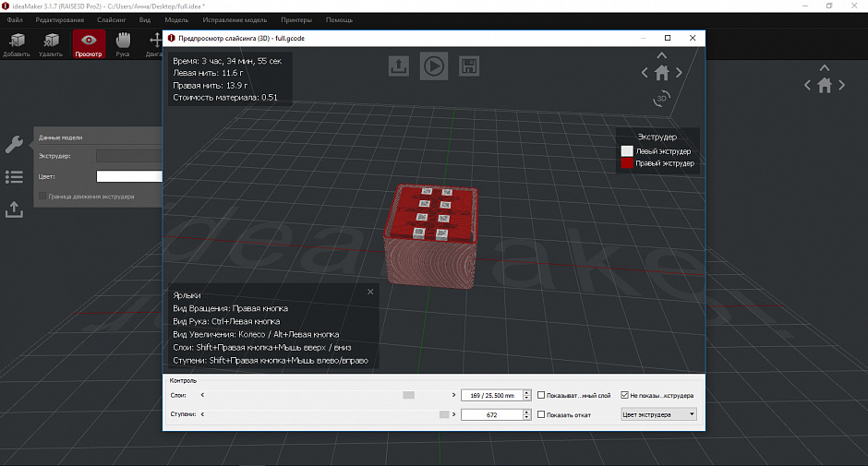
Task: Click the 'Данные модели' panel header
Action: (x=60, y=137)
